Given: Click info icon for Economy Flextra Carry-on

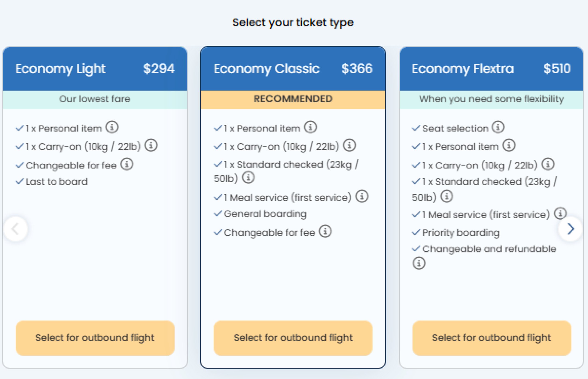Looking at the screenshot, I should click(x=548, y=164).
